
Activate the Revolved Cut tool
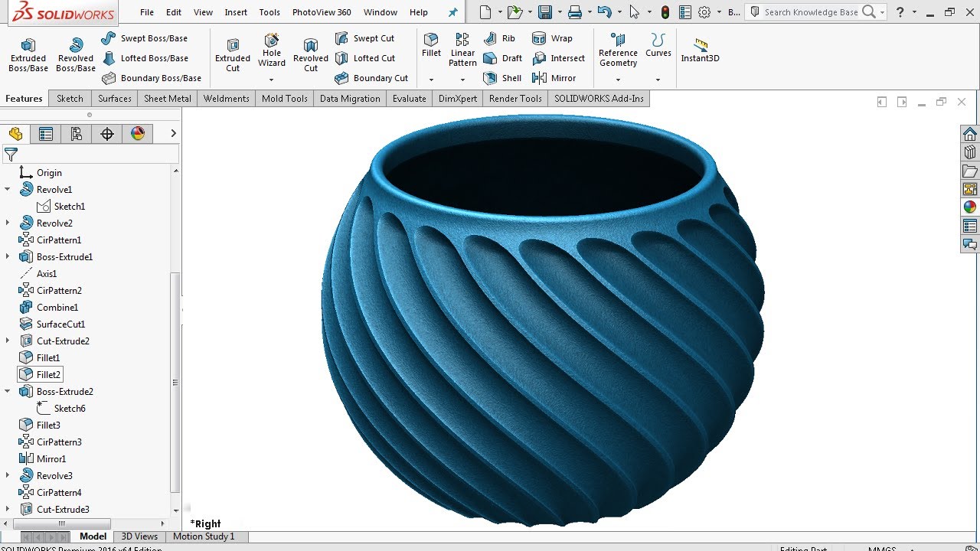tap(311, 56)
